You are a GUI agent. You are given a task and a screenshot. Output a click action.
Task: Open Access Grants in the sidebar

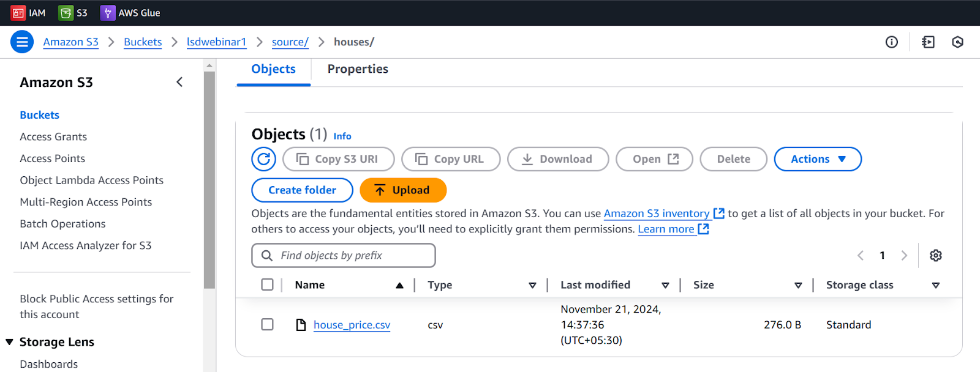pyautogui.click(x=53, y=136)
